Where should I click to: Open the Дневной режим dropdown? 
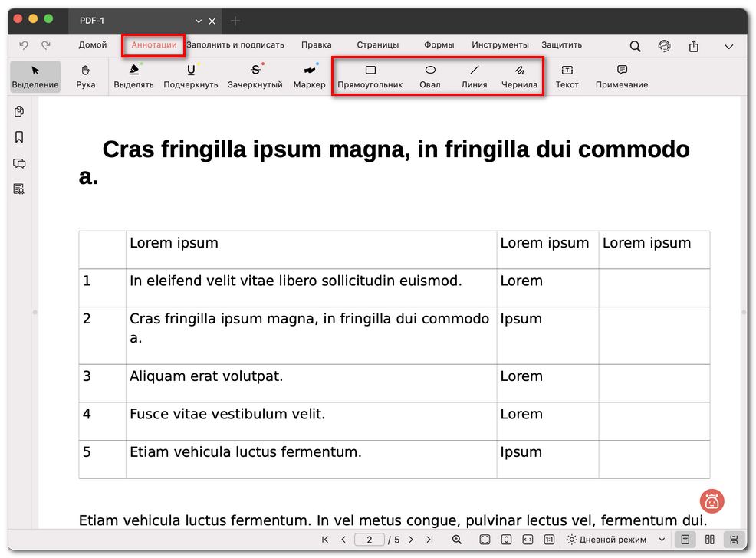click(x=616, y=540)
